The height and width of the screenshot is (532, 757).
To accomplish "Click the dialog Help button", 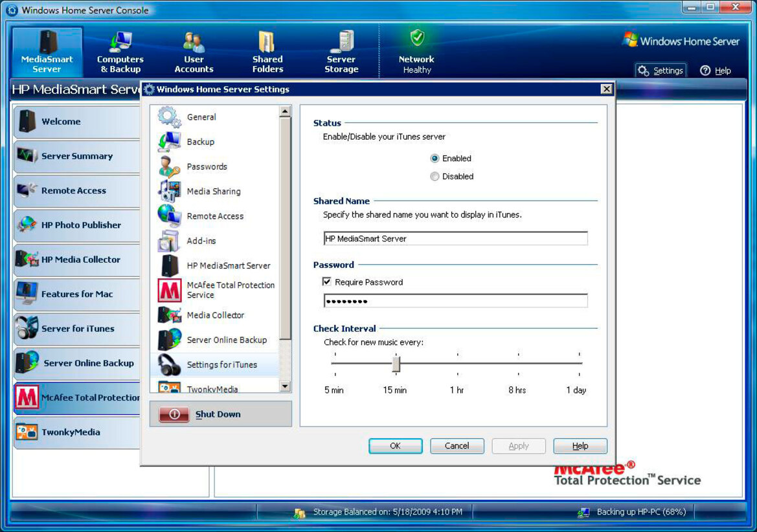I will tap(580, 446).
